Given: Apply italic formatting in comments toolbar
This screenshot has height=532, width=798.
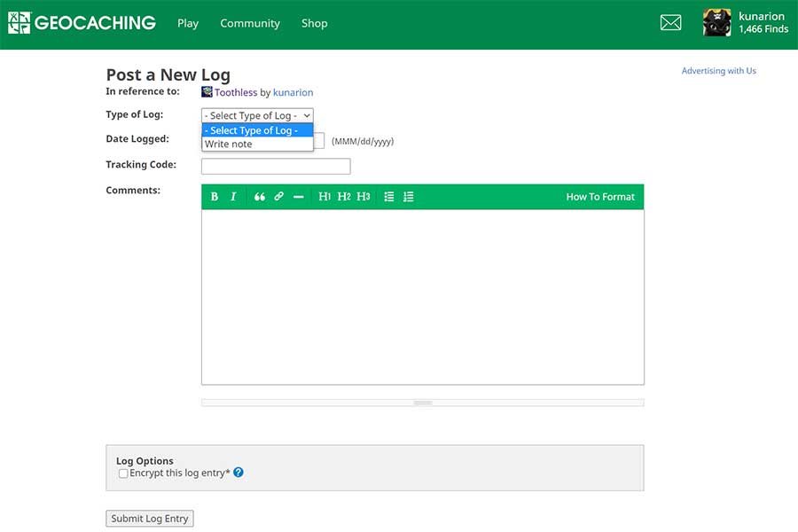Looking at the screenshot, I should click(x=233, y=197).
